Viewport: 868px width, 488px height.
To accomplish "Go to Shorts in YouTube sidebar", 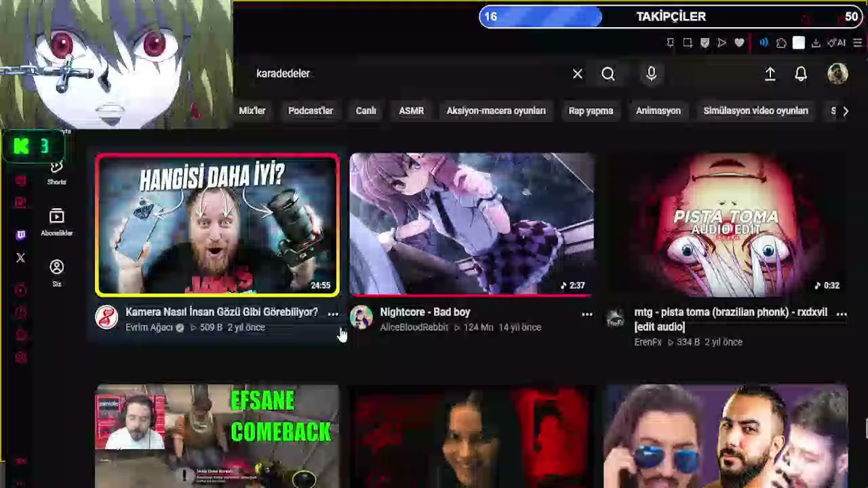I will [56, 171].
